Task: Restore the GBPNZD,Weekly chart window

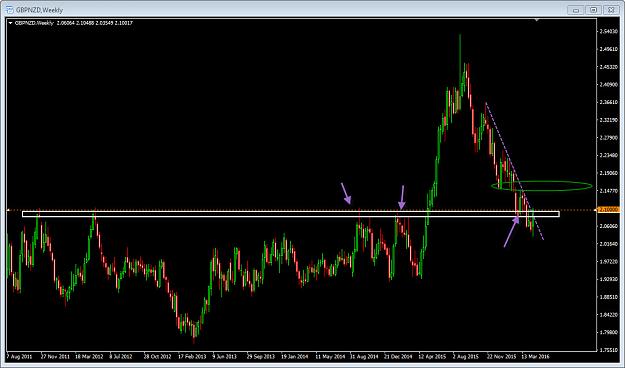Action: pos(594,10)
